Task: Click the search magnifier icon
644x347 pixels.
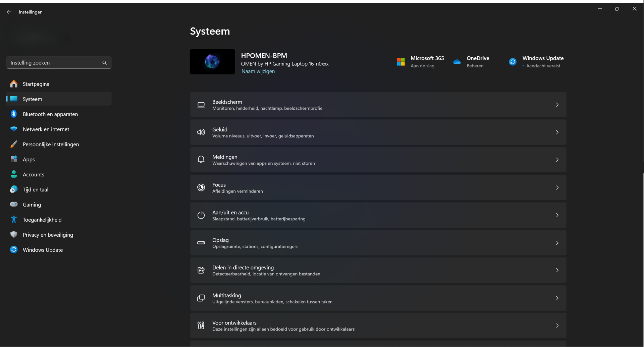Action: (104, 63)
